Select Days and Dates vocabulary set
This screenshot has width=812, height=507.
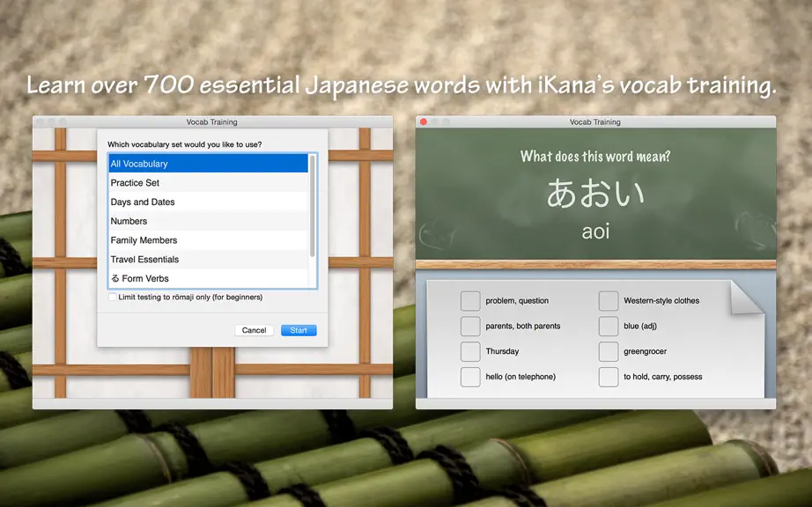(x=208, y=202)
